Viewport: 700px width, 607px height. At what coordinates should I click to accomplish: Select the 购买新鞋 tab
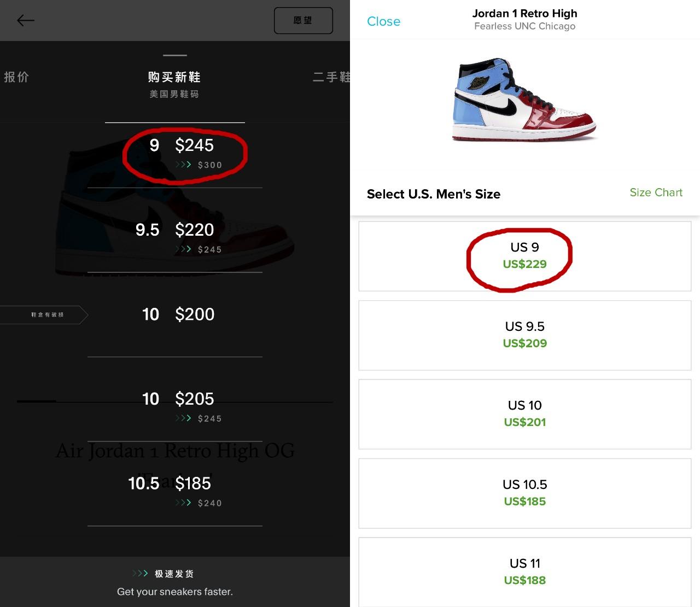[174, 78]
